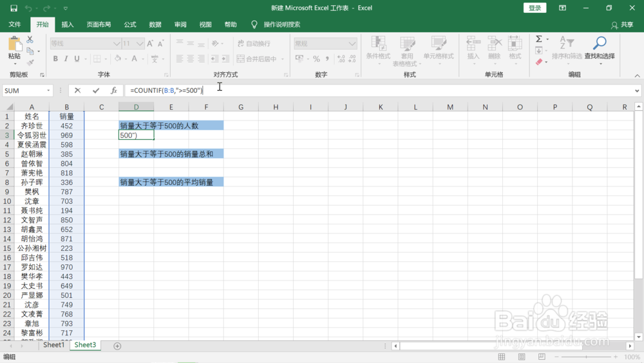The height and width of the screenshot is (363, 644).
Task: Toggle Italic formatting
Action: [66, 59]
